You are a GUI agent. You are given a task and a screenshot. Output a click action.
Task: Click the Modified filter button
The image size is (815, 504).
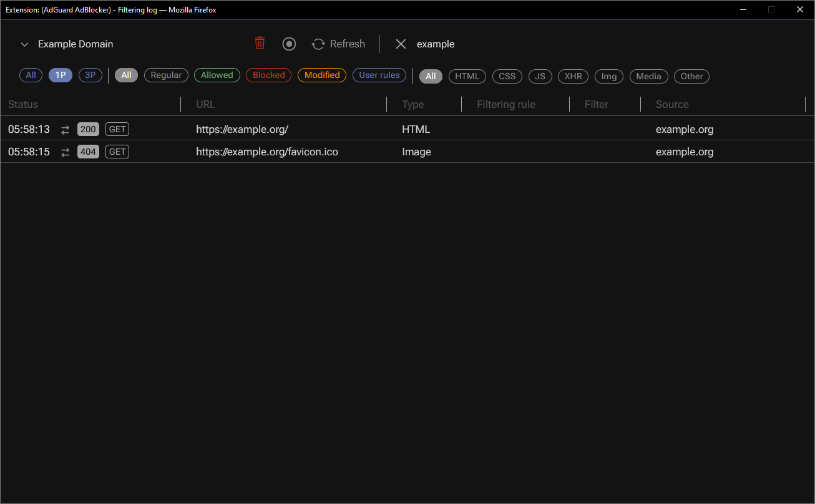click(321, 75)
